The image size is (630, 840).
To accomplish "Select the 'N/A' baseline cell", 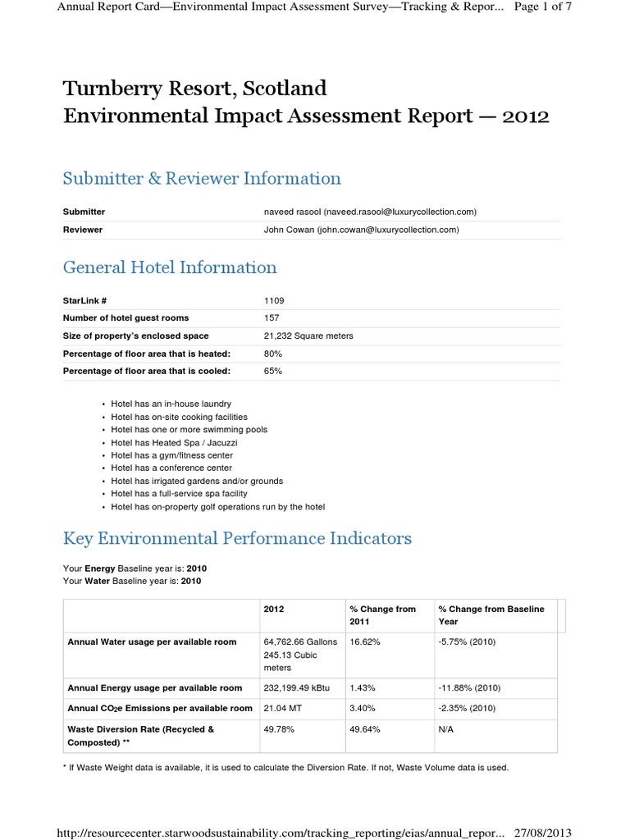I will click(x=445, y=729).
